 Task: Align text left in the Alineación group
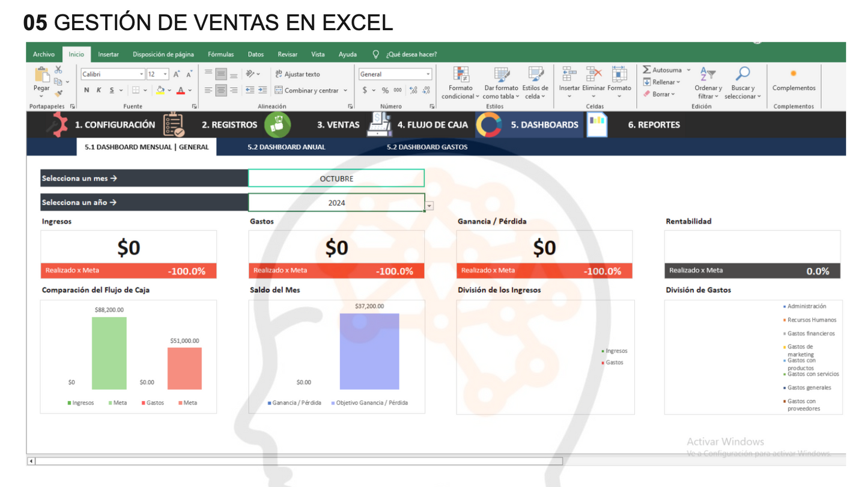click(x=208, y=90)
